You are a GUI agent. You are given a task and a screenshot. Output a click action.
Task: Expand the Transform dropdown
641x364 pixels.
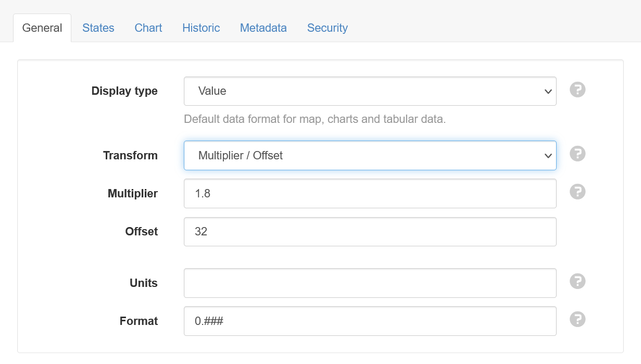(x=370, y=155)
